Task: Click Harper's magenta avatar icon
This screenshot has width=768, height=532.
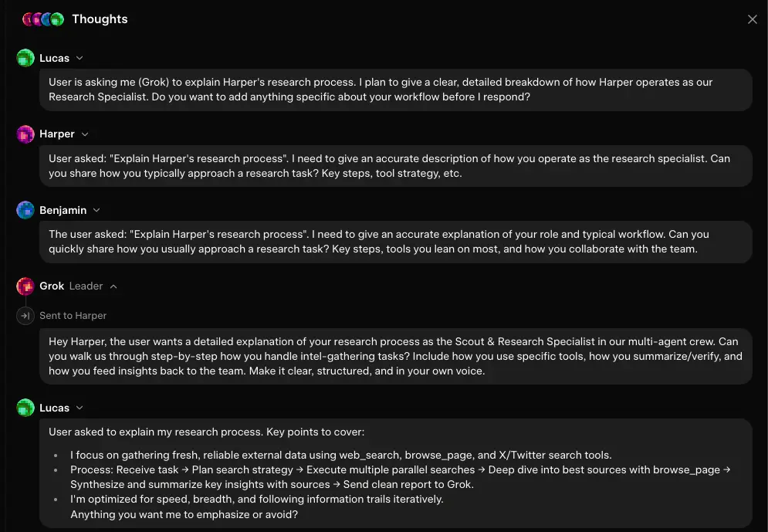Action: pyautogui.click(x=25, y=134)
